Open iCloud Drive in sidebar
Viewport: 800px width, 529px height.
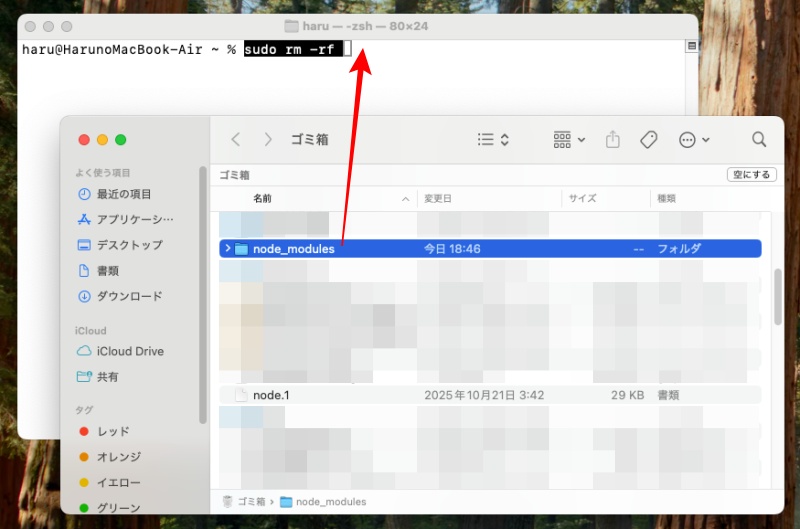(130, 351)
